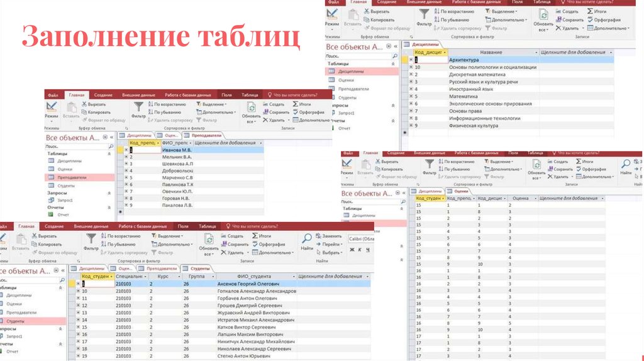
Task: Switch to the Студенты tab above the student list
Action: click(x=197, y=269)
